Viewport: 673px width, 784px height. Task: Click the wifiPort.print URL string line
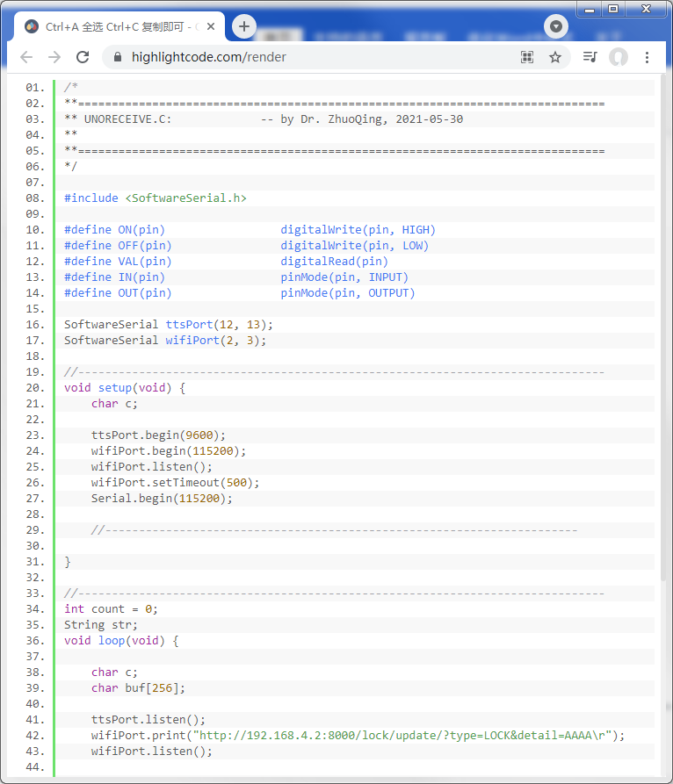tap(358, 736)
